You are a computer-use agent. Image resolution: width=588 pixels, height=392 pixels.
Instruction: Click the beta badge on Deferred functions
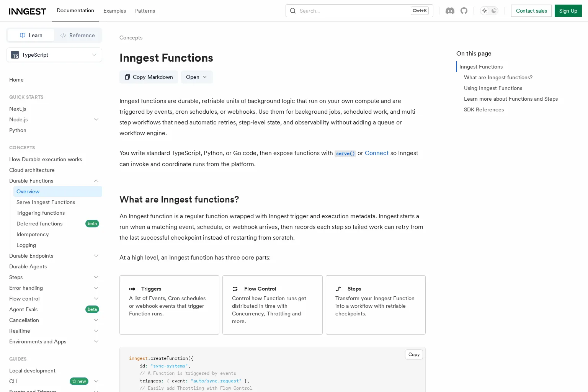[92, 224]
